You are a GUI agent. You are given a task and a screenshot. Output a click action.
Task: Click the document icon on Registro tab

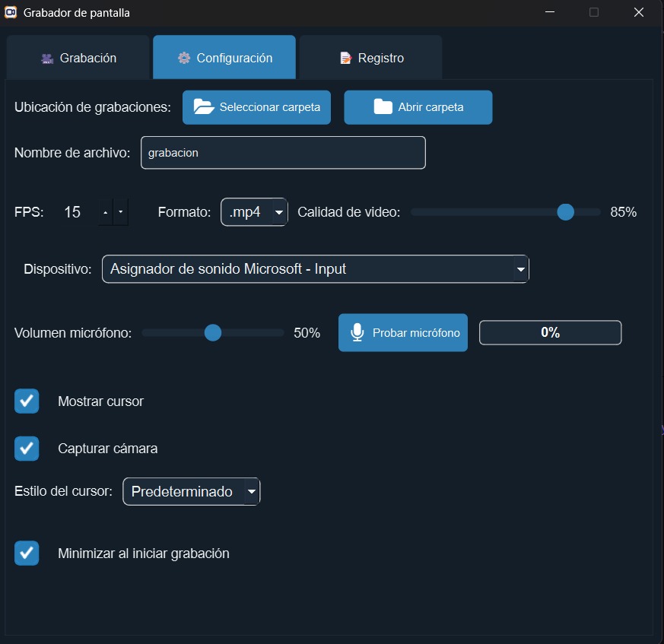coord(346,58)
